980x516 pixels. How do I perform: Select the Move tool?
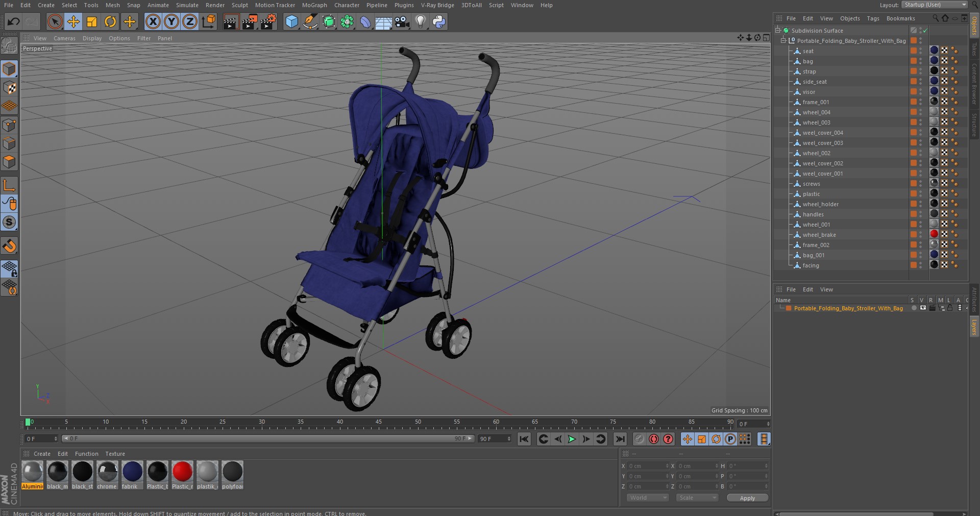73,21
